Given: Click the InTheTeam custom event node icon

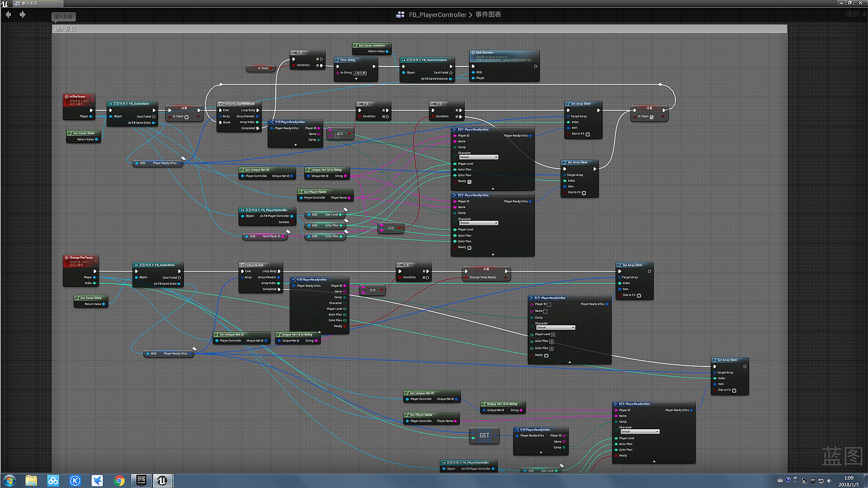Looking at the screenshot, I should coord(67,97).
